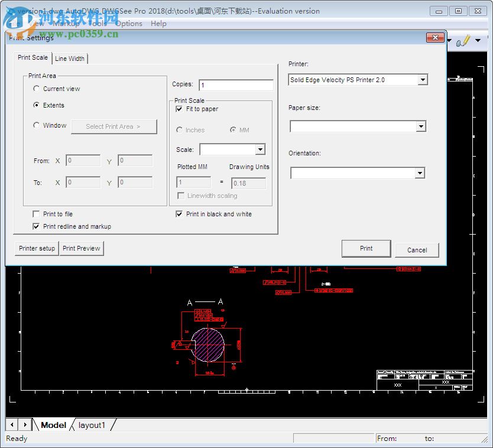Uncheck Print redline and markup
Viewport: 493px width, 448px height.
pyautogui.click(x=34, y=226)
